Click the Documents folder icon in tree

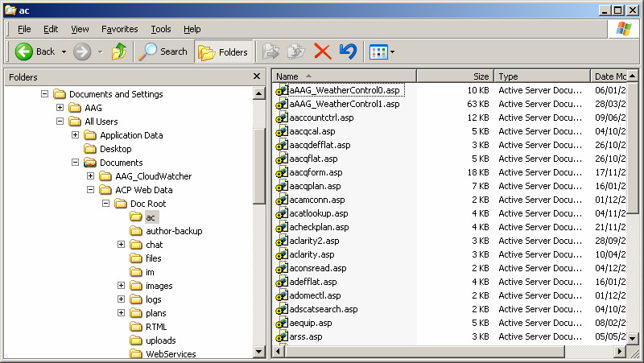[x=90, y=163]
